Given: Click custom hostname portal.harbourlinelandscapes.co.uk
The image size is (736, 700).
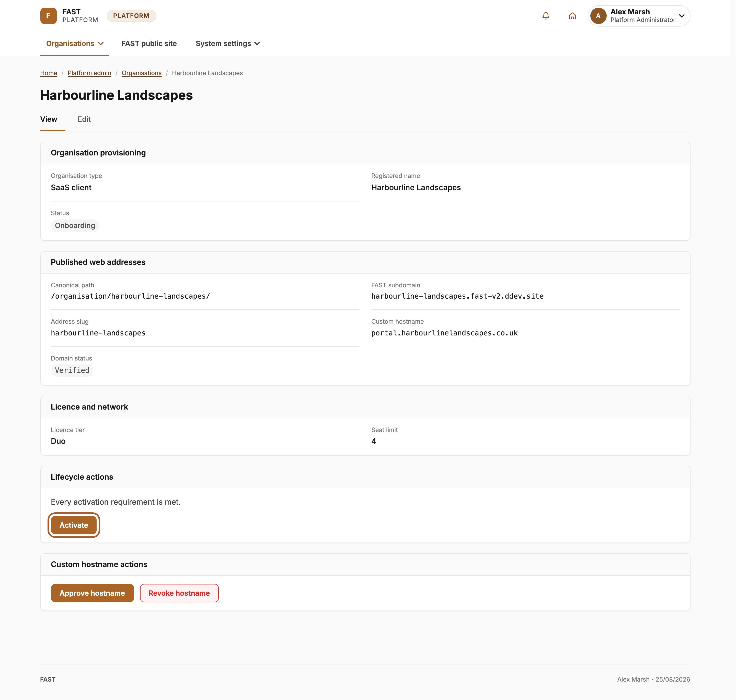Looking at the screenshot, I should pos(444,333).
